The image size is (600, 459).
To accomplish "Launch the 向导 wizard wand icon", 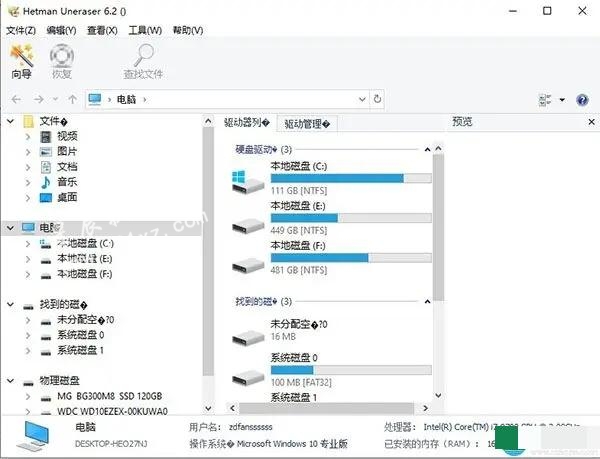I will [x=22, y=55].
